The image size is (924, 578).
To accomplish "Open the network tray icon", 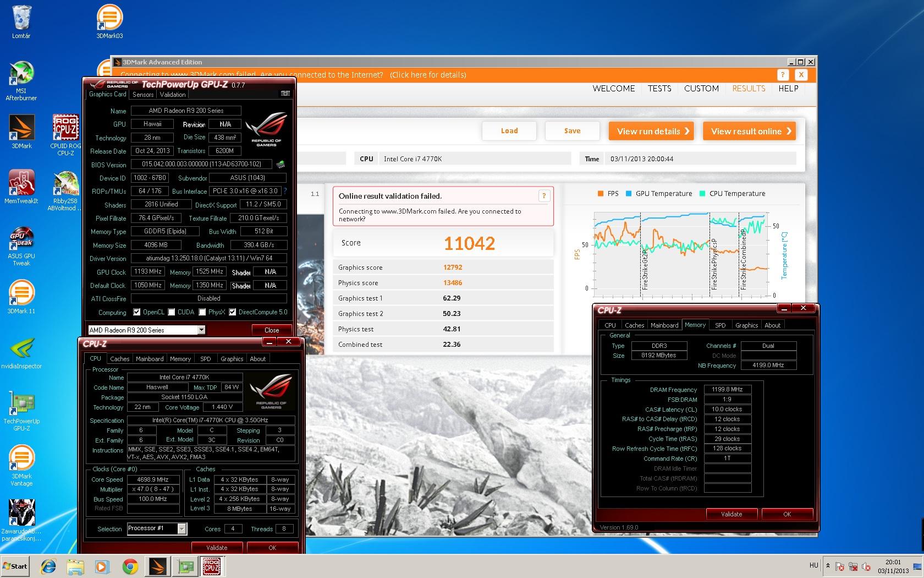I will click(853, 566).
